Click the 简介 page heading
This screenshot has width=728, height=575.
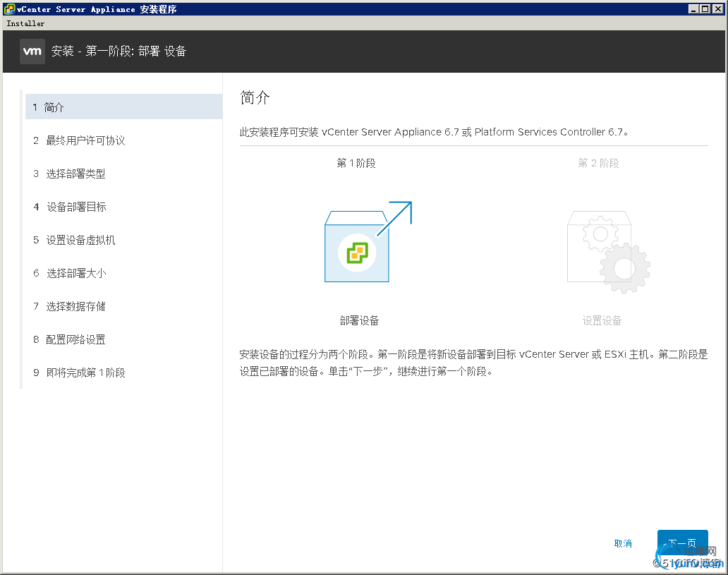tap(255, 97)
